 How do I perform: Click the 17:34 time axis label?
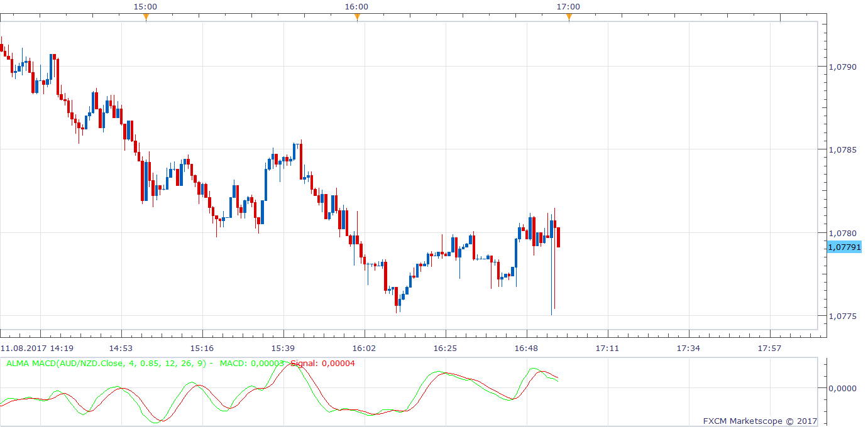(688, 348)
